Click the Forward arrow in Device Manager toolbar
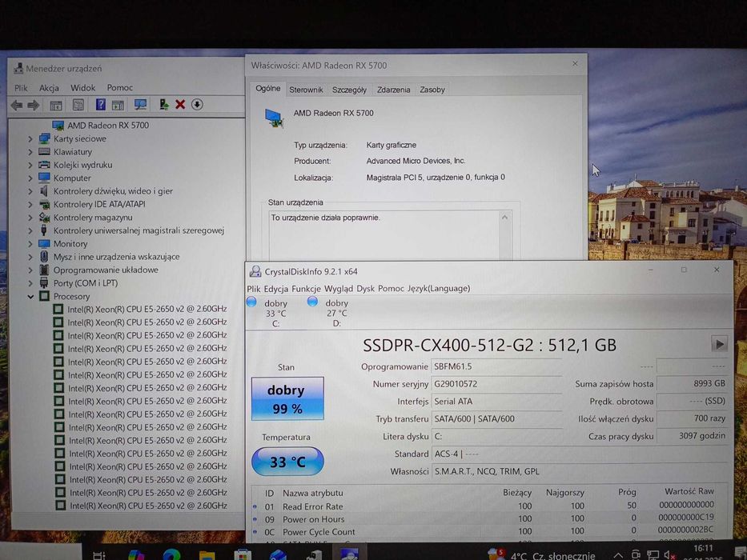This screenshot has width=747, height=560. click(x=34, y=105)
